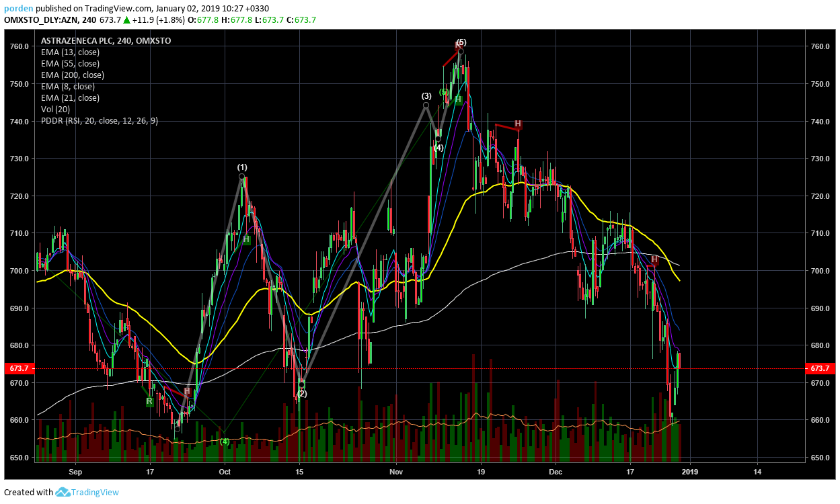The height and width of the screenshot is (504, 840).
Task: Click the wave (3) label at November peak
Action: (x=426, y=96)
